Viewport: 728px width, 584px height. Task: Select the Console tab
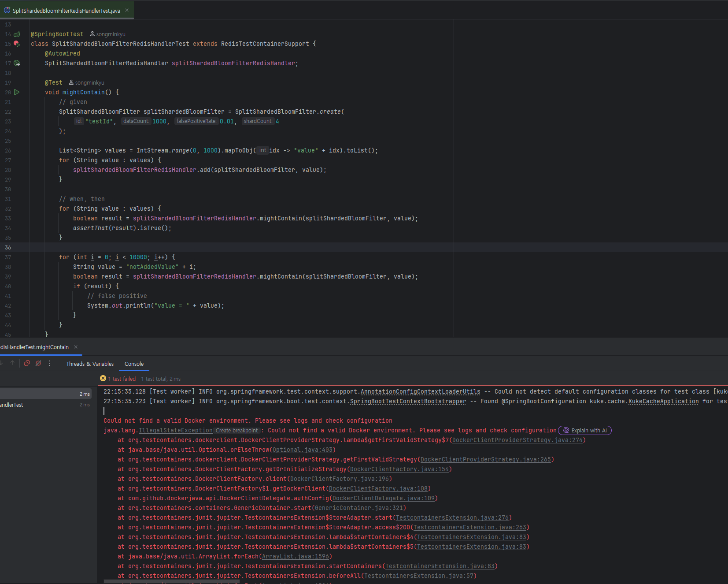(x=134, y=364)
